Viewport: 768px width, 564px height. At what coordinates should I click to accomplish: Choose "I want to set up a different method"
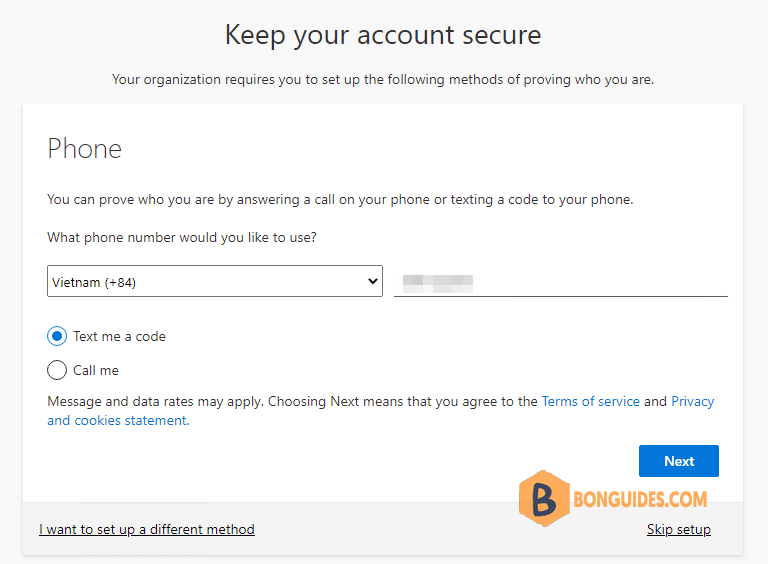pos(147,529)
